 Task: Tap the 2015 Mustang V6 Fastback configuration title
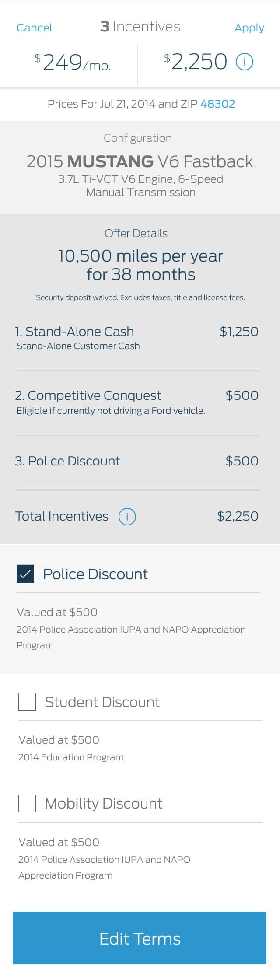[140, 161]
